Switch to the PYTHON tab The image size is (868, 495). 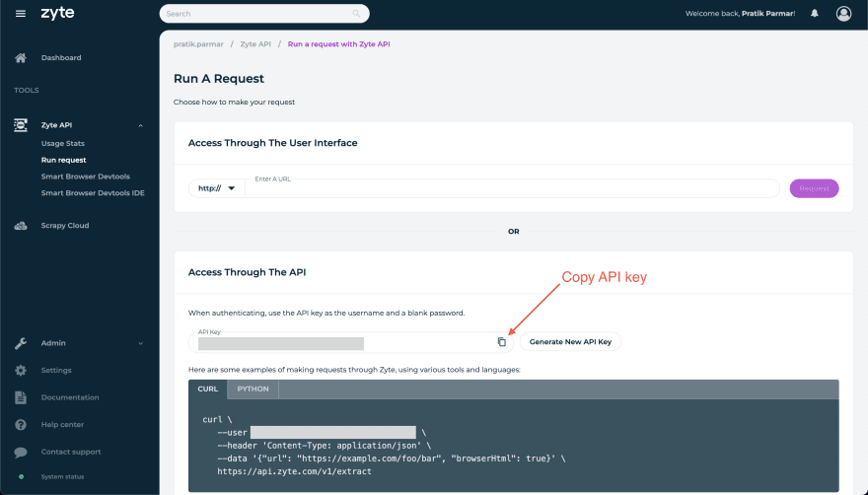[253, 389]
